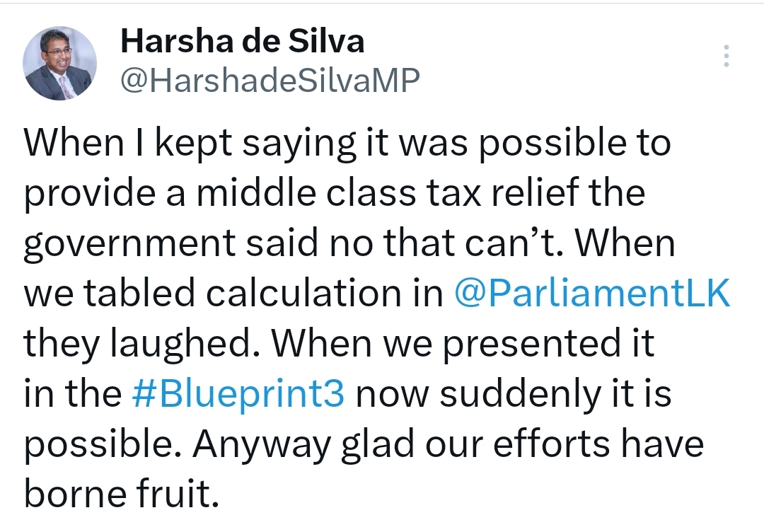This screenshot has width=764, height=532.
Task: Click the text 'now suddenly it is'
Action: 514,393
